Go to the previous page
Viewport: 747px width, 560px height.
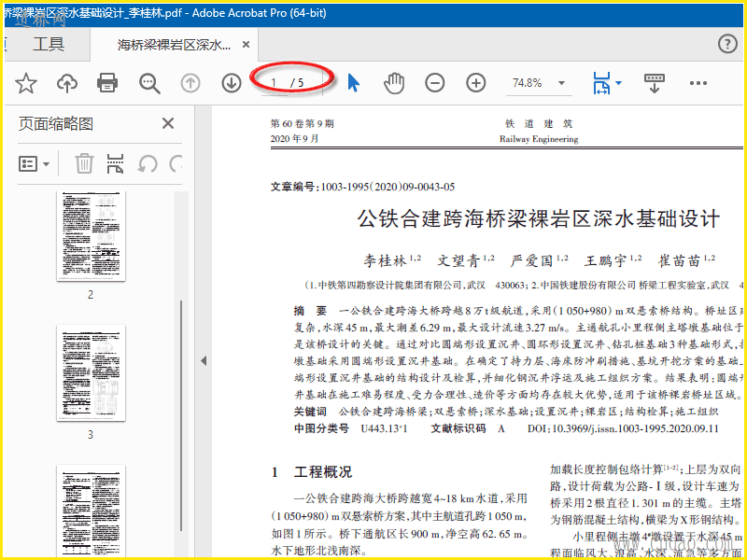tap(190, 83)
